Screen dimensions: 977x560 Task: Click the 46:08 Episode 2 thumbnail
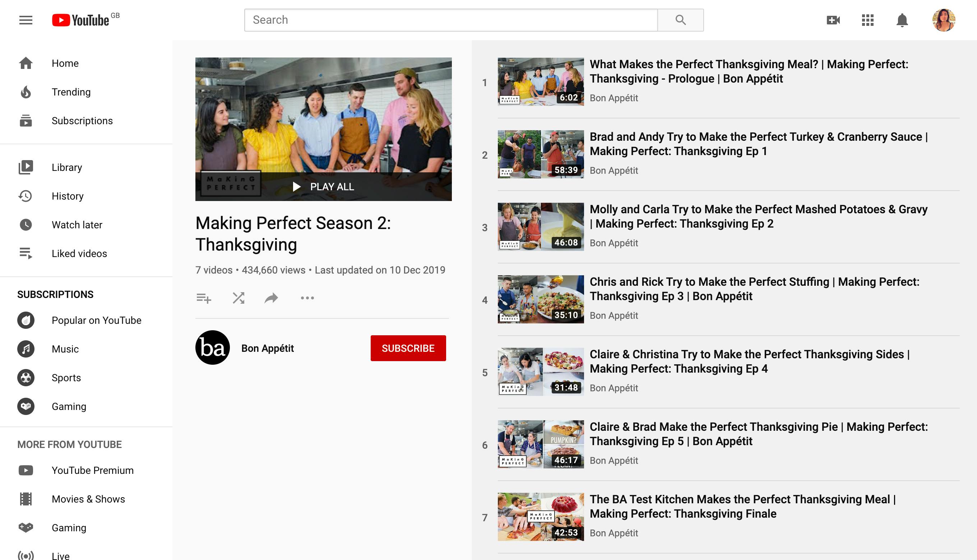pos(541,227)
